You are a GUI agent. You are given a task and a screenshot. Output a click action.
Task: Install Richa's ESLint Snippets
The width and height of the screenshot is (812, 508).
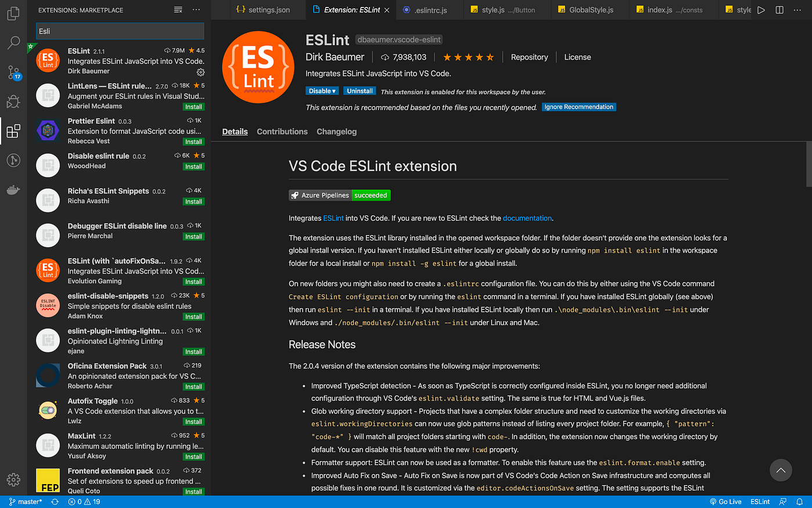tap(194, 201)
